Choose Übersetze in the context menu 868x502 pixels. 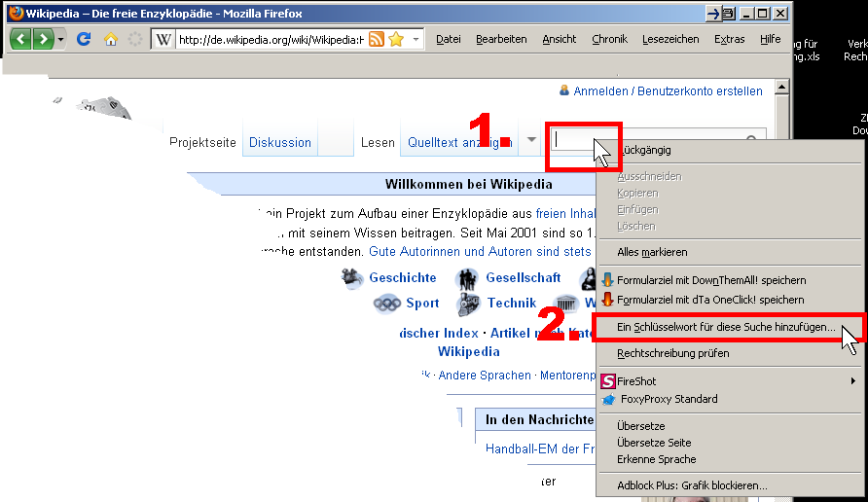click(x=641, y=426)
